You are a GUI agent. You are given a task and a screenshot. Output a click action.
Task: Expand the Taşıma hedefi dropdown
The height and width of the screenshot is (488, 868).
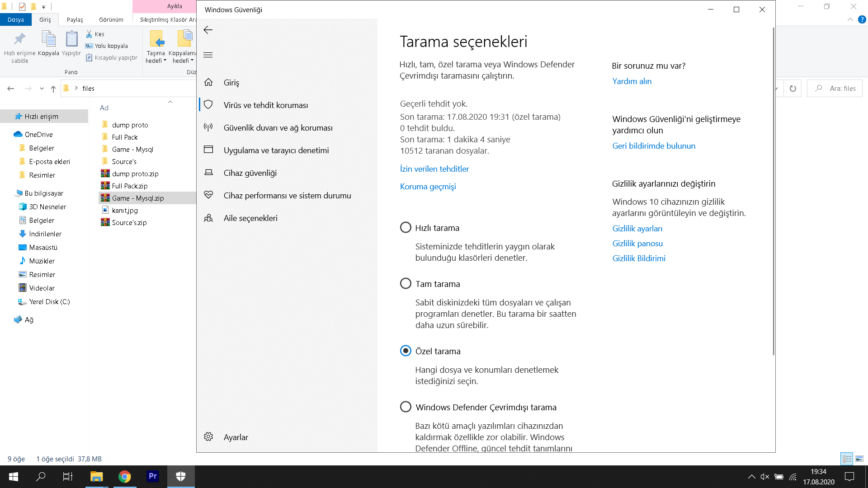tap(156, 61)
